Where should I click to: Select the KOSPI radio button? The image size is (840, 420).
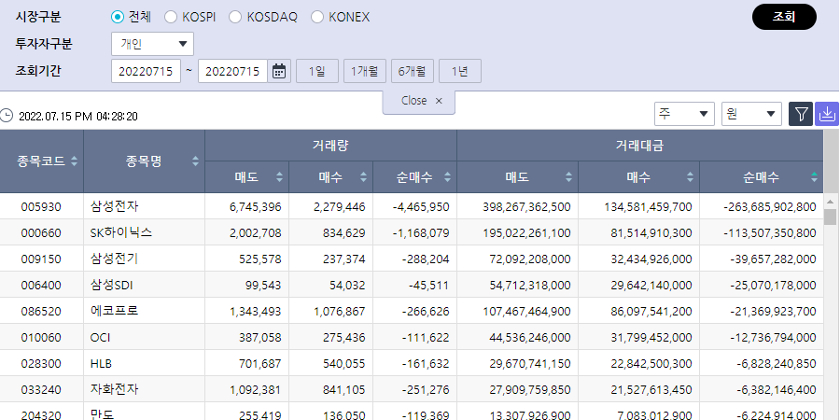pyautogui.click(x=170, y=17)
